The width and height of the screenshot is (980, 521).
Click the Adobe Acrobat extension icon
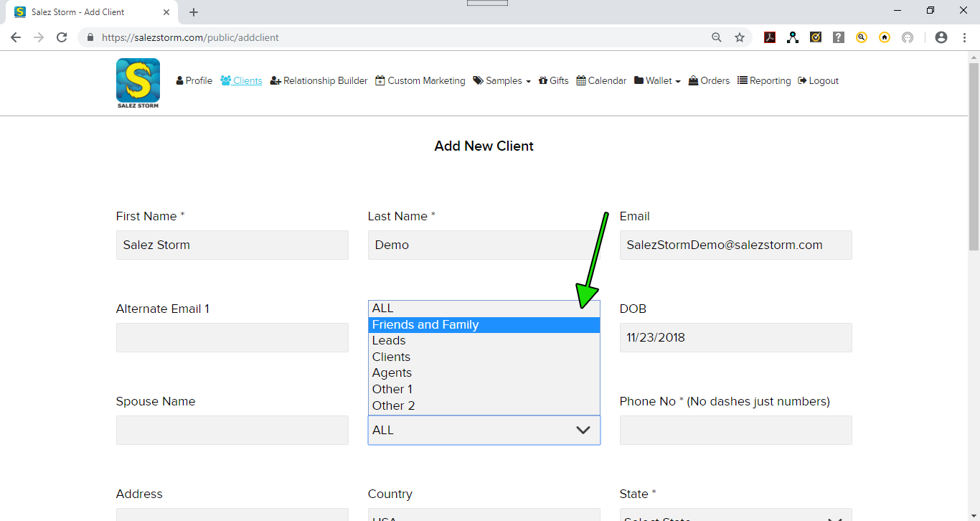(x=770, y=37)
